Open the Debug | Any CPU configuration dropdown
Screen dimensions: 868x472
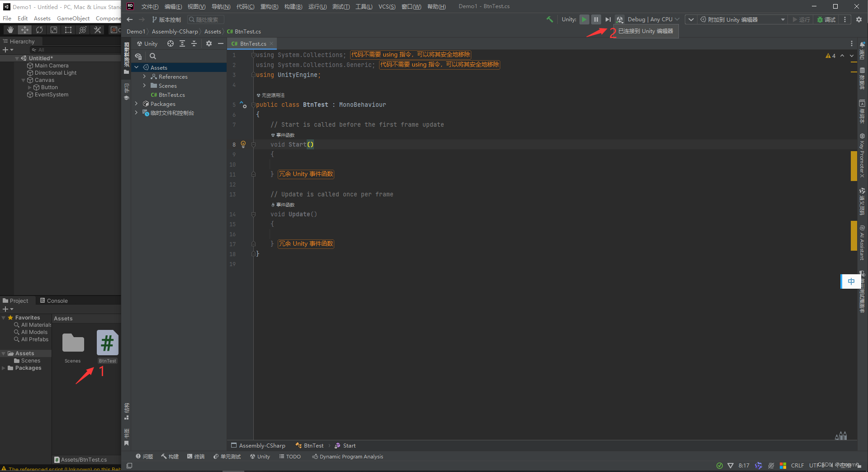[x=654, y=19]
